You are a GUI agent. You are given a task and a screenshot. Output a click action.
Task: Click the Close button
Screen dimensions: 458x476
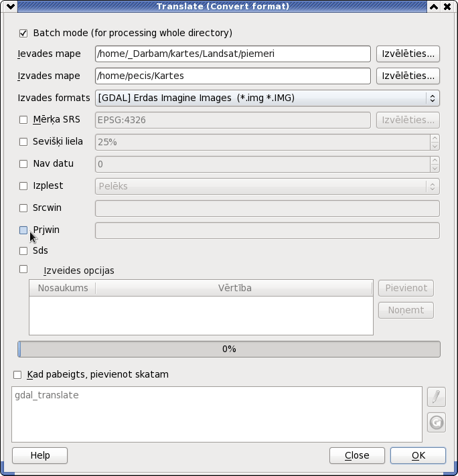(357, 455)
